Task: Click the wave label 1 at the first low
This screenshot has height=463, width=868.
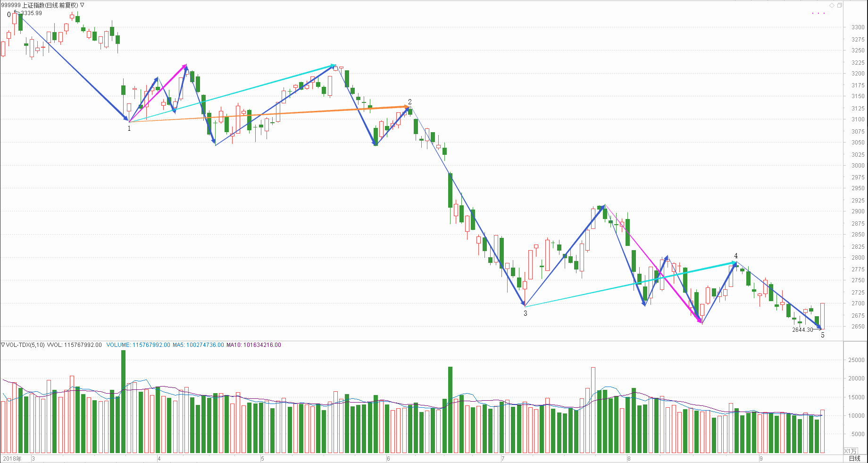Action: click(x=129, y=128)
